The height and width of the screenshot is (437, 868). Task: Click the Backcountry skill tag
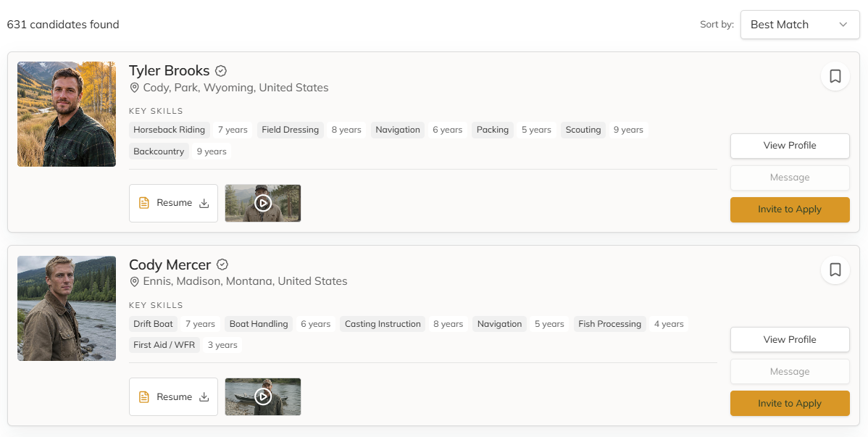pyautogui.click(x=159, y=151)
